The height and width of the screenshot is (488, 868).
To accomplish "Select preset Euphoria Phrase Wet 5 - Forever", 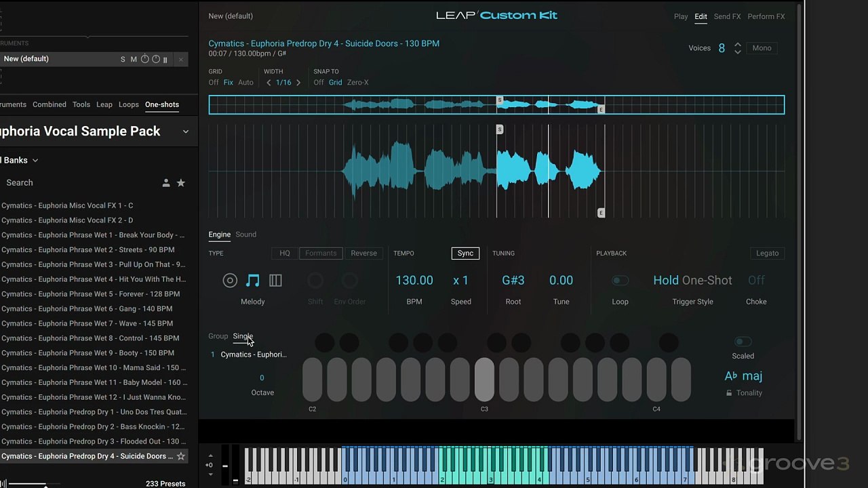I will coord(91,294).
